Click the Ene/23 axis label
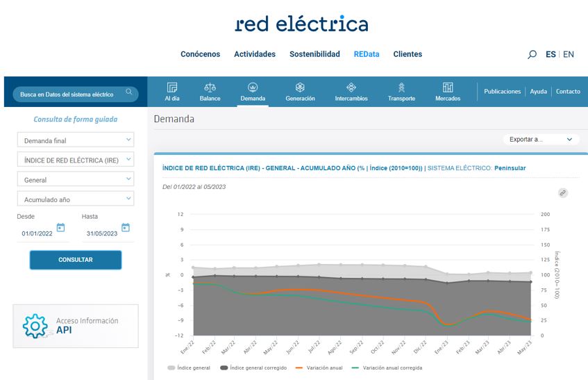 click(442, 347)
